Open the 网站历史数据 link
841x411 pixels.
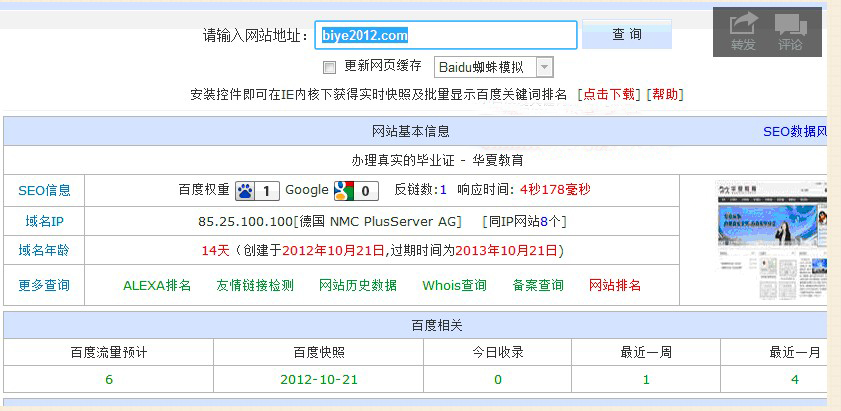tap(358, 285)
